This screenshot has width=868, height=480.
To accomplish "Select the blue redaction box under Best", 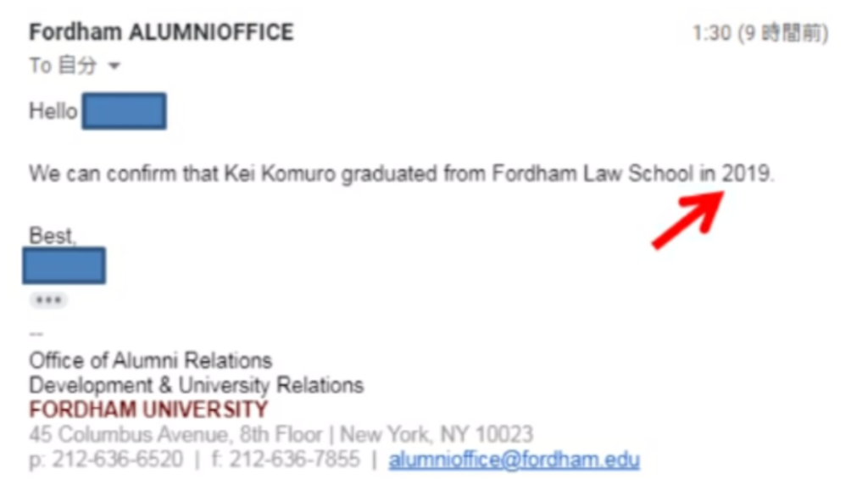I will tap(64, 265).
